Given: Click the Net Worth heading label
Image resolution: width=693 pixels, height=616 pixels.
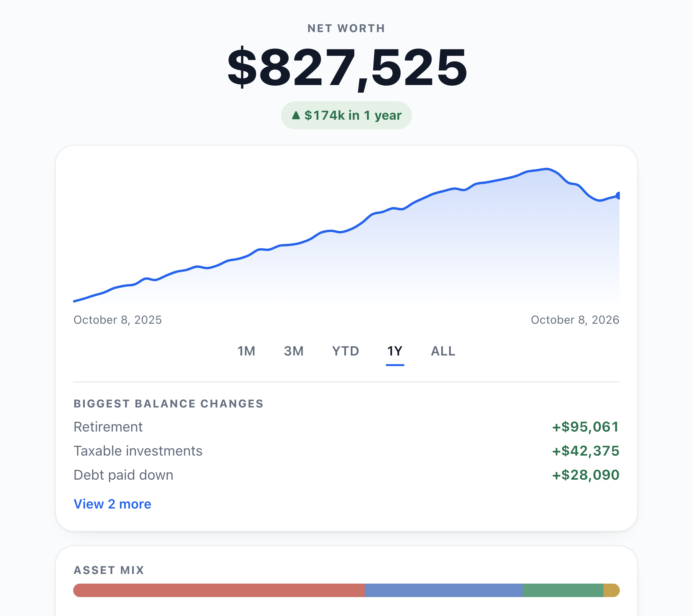Looking at the screenshot, I should pyautogui.click(x=346, y=29).
